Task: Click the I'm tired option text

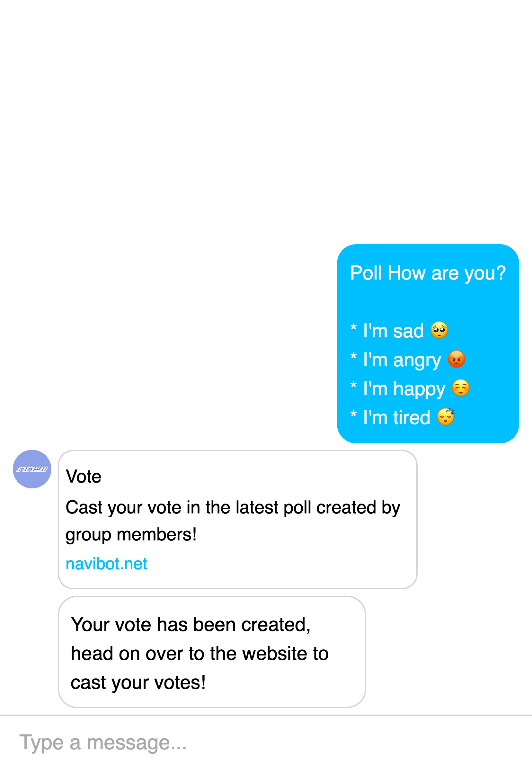Action: coord(397,417)
